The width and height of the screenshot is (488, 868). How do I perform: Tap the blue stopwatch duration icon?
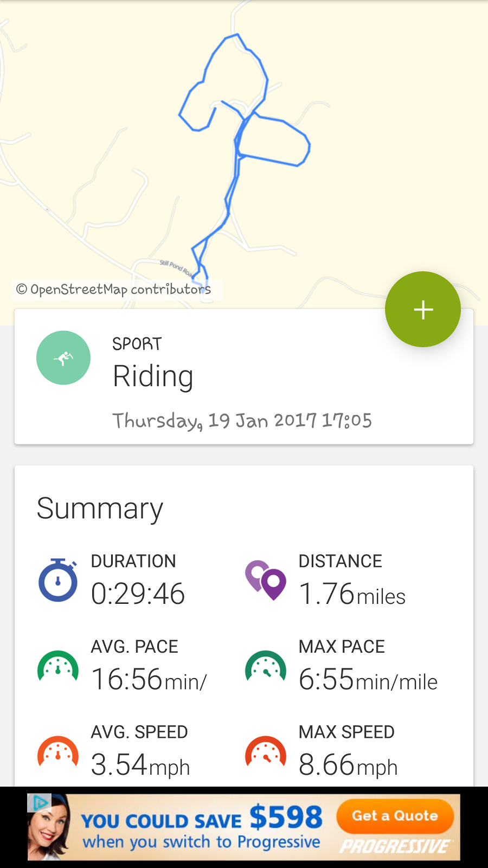58,580
